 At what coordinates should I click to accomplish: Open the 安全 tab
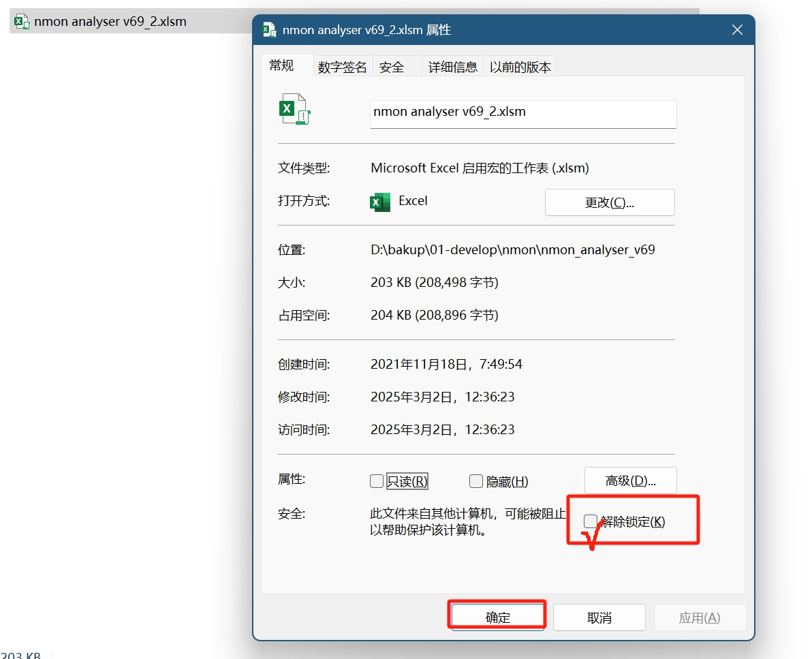pyautogui.click(x=392, y=65)
